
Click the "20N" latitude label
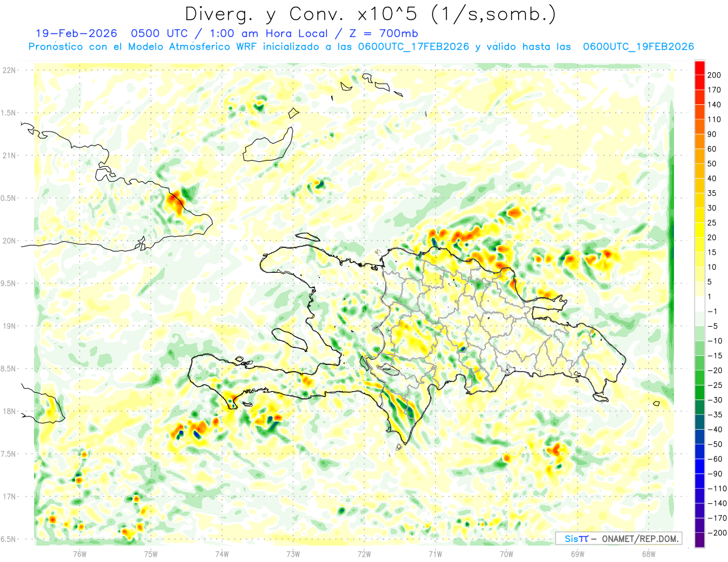coord(10,241)
